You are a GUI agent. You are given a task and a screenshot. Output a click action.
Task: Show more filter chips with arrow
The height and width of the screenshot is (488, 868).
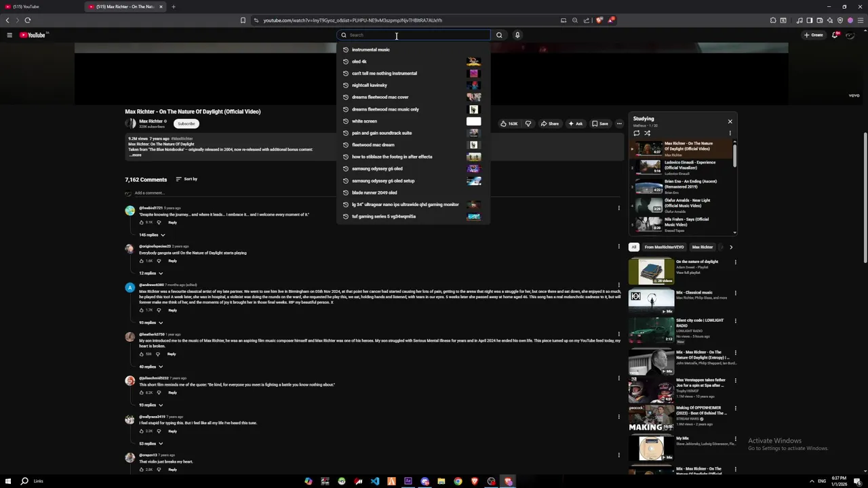click(731, 247)
